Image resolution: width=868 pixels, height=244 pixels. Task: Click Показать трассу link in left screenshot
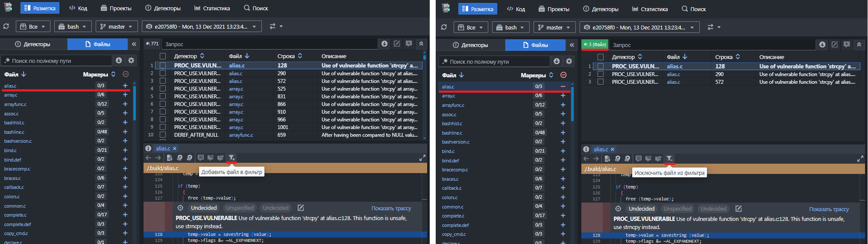click(x=391, y=208)
